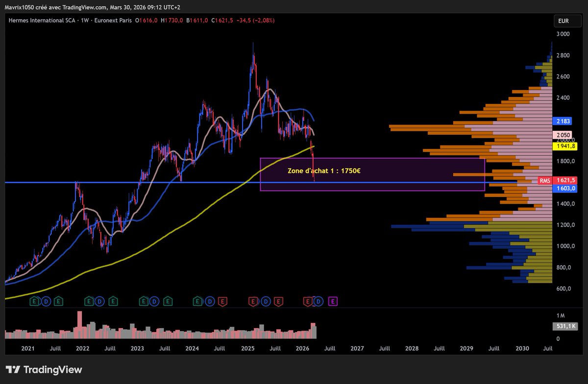Click the 2 600 level on the price axis
This screenshot has width=588, height=384.
coord(563,76)
